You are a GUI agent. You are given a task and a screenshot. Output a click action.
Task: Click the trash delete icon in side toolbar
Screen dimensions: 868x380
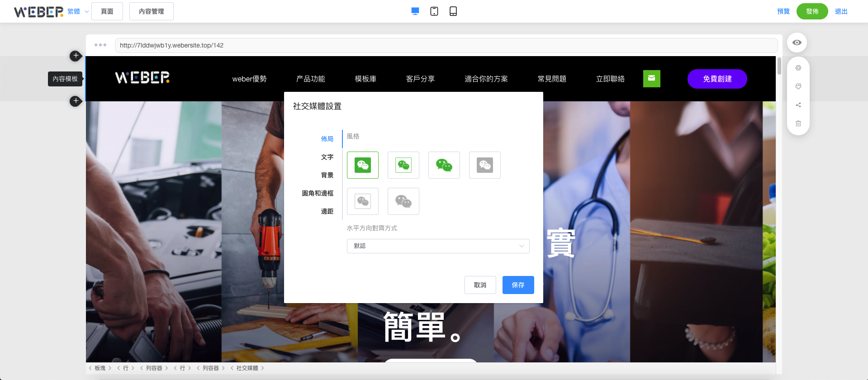point(798,123)
